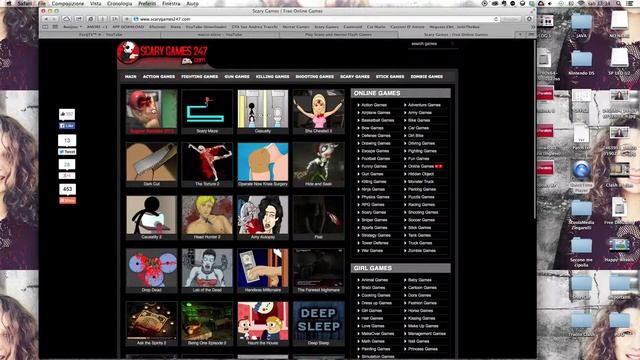The height and width of the screenshot is (360, 640).
Task: Open the Cronologia menu
Action: 120,3
